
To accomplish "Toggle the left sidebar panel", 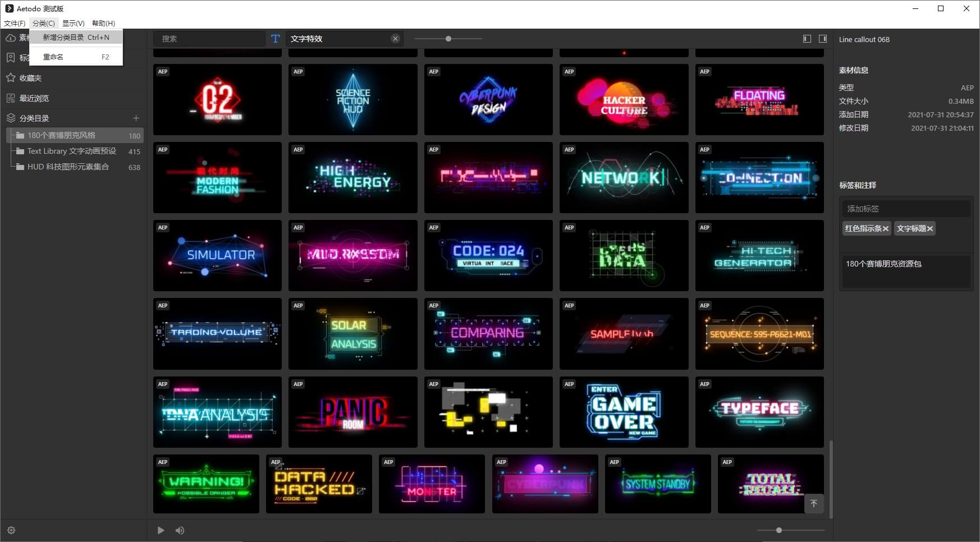I will [x=807, y=39].
